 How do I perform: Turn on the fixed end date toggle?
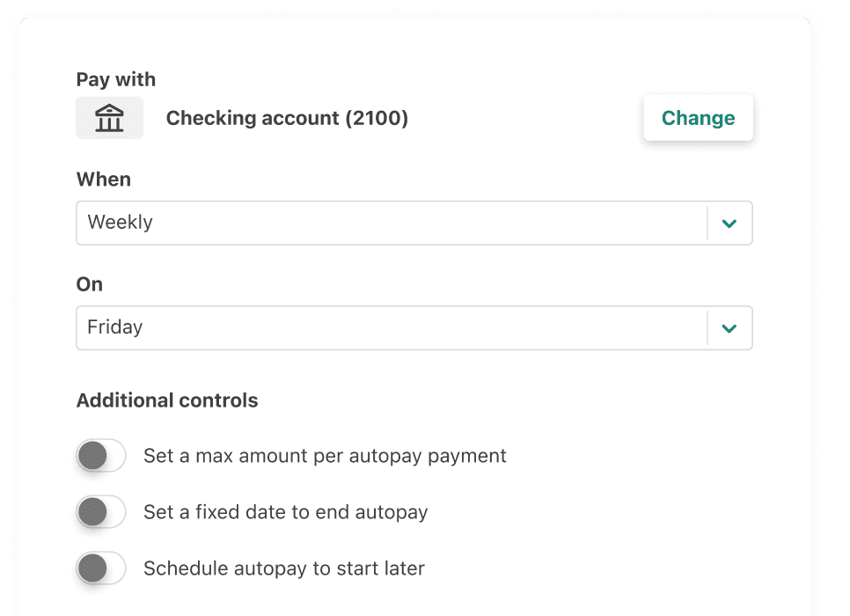pos(100,512)
